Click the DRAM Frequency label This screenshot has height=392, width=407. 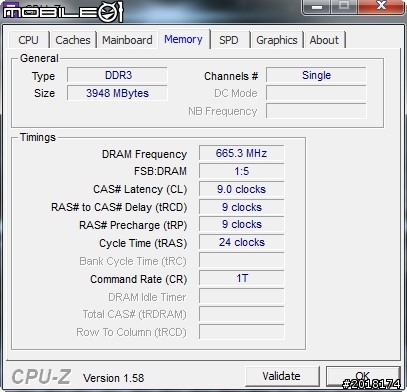coord(144,154)
